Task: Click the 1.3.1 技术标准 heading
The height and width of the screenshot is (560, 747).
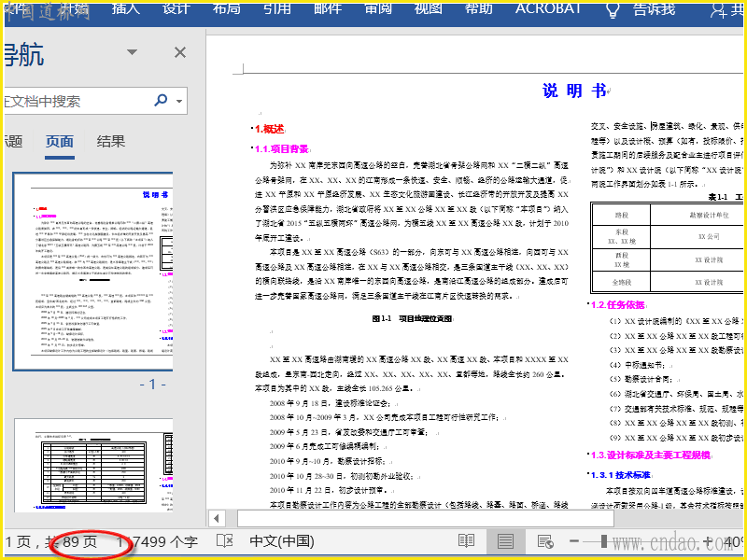Action: [621, 475]
